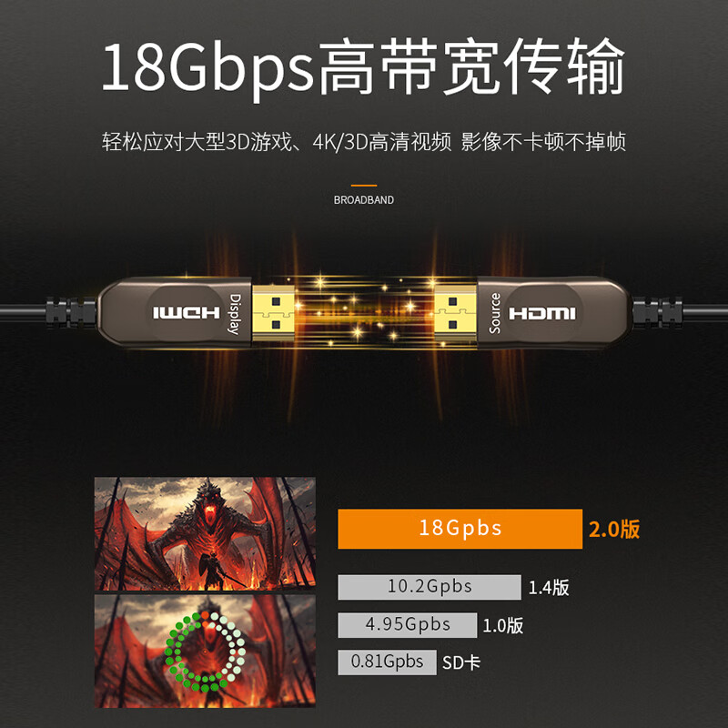Click the gold plug of the Display connector
Viewport: 728px width, 728px height.
click(x=273, y=312)
